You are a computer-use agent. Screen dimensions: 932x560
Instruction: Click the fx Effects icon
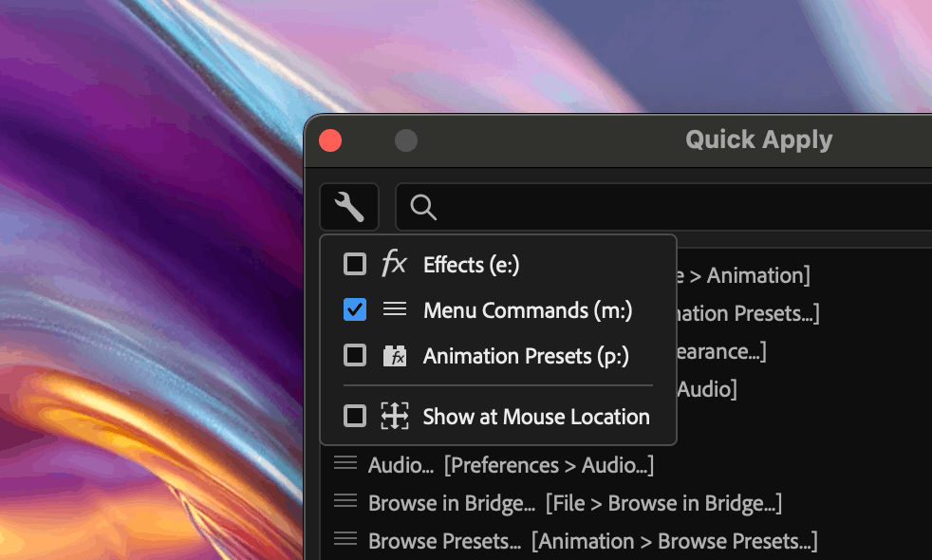(394, 263)
